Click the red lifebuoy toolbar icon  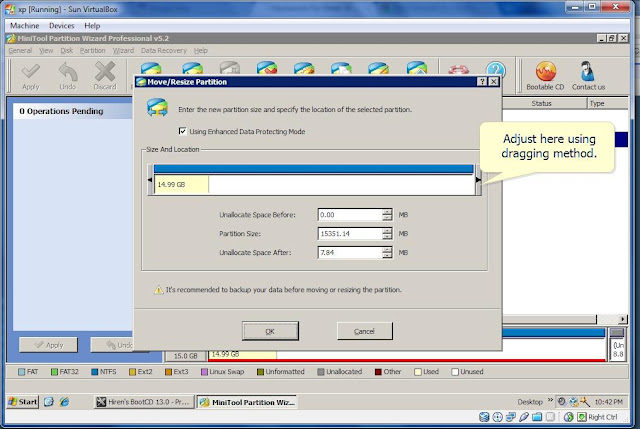[x=458, y=70]
